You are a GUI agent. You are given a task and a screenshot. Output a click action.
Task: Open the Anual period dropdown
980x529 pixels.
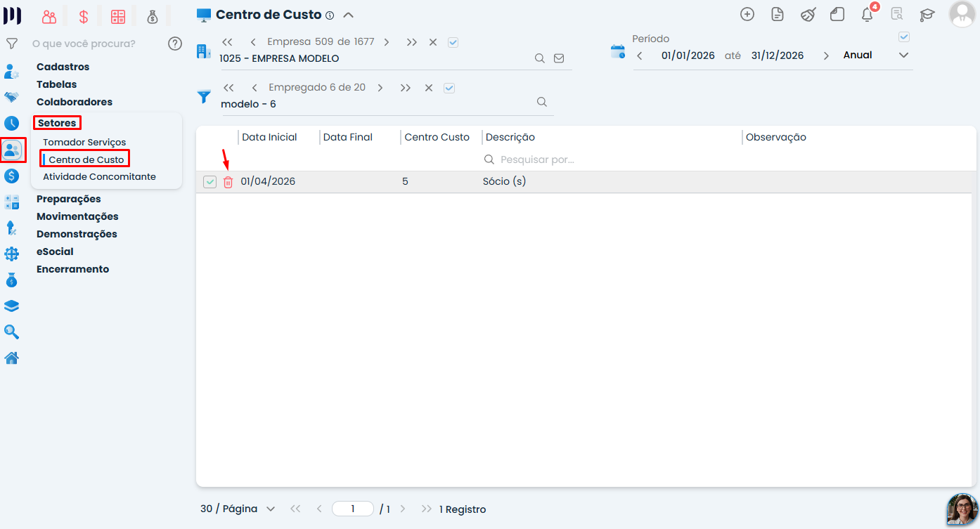(904, 55)
